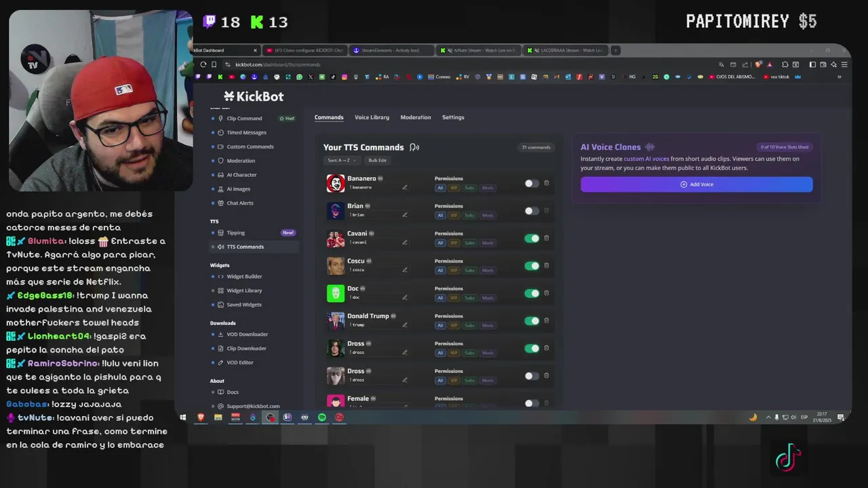
Task: Open a new browser tab
Action: click(615, 50)
